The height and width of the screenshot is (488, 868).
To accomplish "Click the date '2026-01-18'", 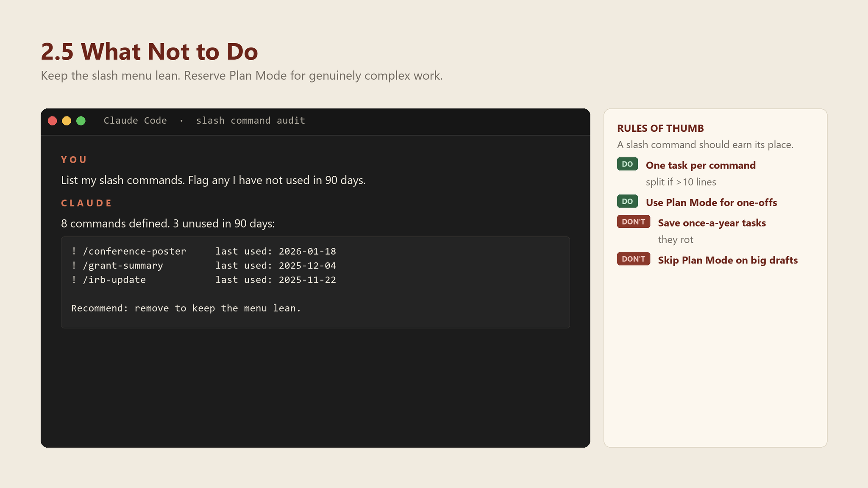I will (307, 252).
